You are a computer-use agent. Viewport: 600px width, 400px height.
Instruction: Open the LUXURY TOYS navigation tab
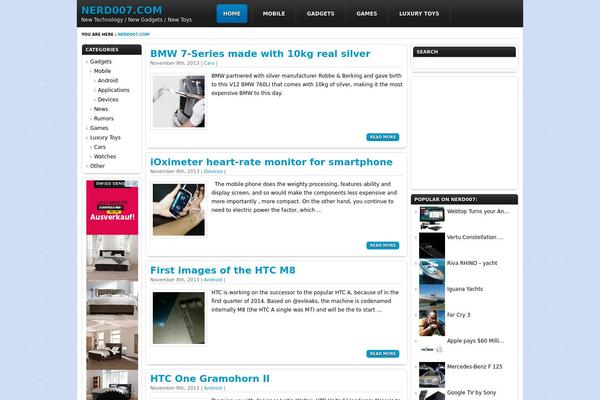point(419,14)
